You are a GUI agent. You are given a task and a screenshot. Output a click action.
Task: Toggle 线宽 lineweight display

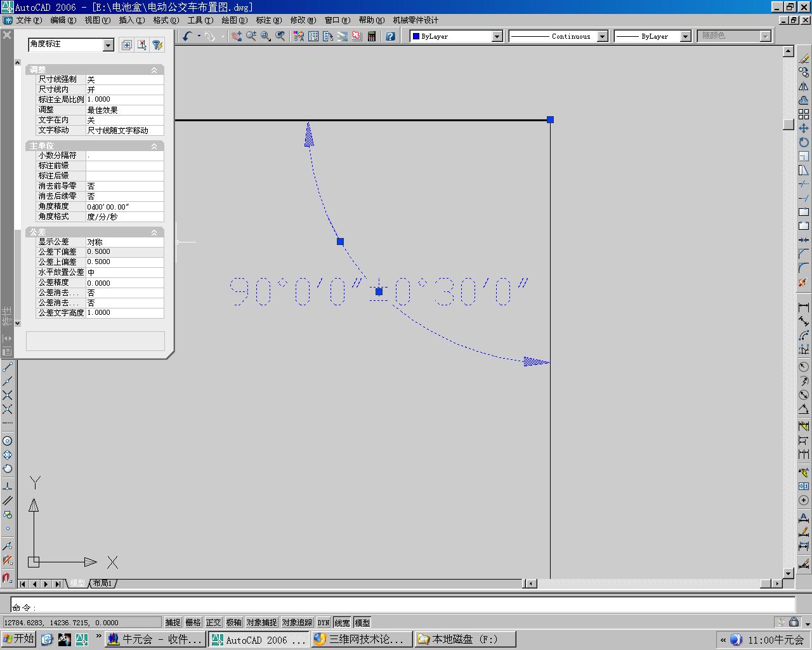pyautogui.click(x=343, y=623)
